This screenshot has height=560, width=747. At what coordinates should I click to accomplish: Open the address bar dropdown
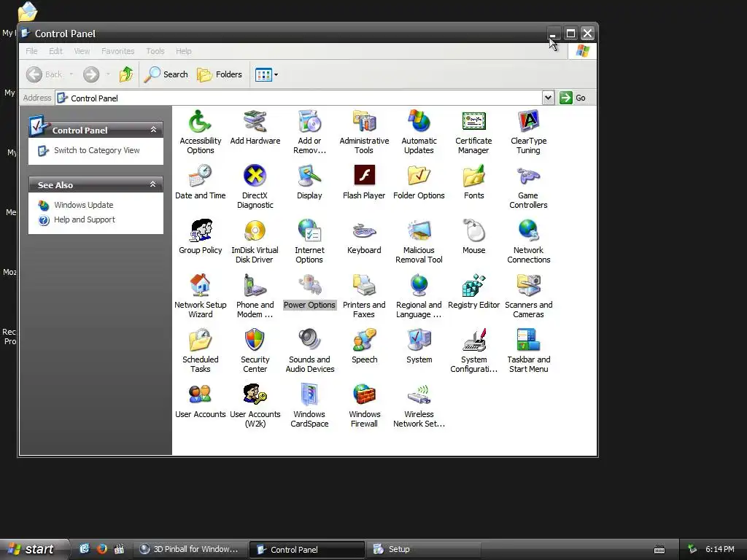pyautogui.click(x=548, y=98)
